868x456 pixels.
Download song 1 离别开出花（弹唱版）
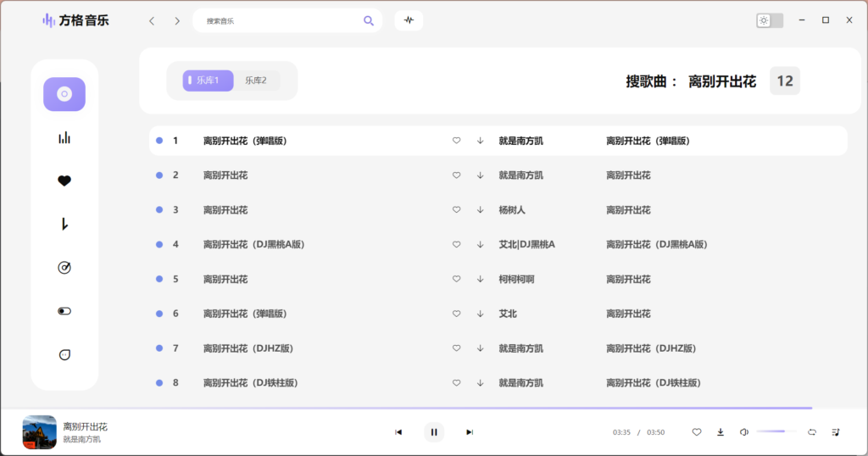coord(480,141)
